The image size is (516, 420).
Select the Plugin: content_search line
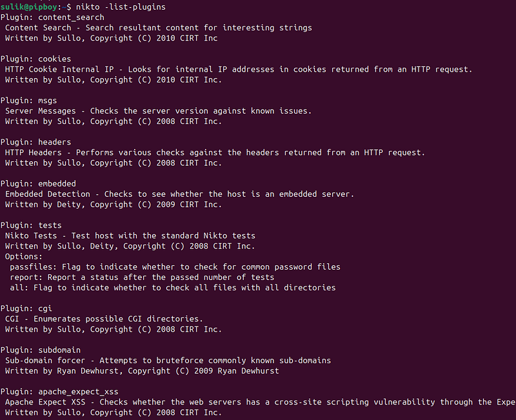pyautogui.click(x=52, y=17)
